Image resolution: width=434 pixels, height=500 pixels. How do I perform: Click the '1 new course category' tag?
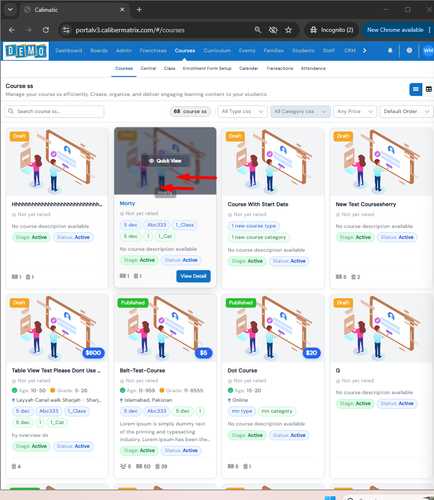[259, 237]
